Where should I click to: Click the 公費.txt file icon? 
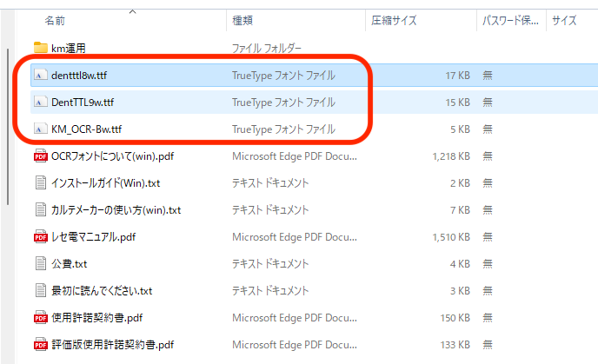40,263
